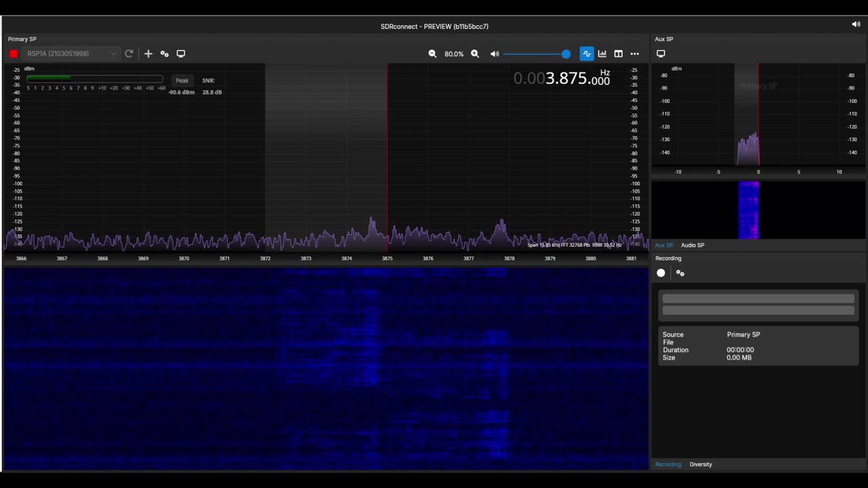868x488 pixels.
Task: Click the SNR 28.8 dB reading
Action: coord(212,92)
